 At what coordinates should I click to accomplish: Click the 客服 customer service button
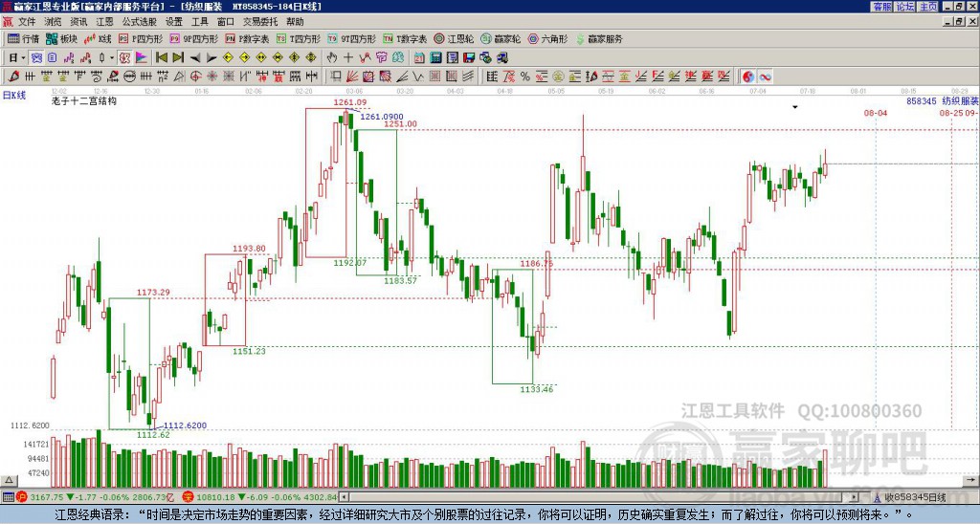pyautogui.click(x=880, y=7)
